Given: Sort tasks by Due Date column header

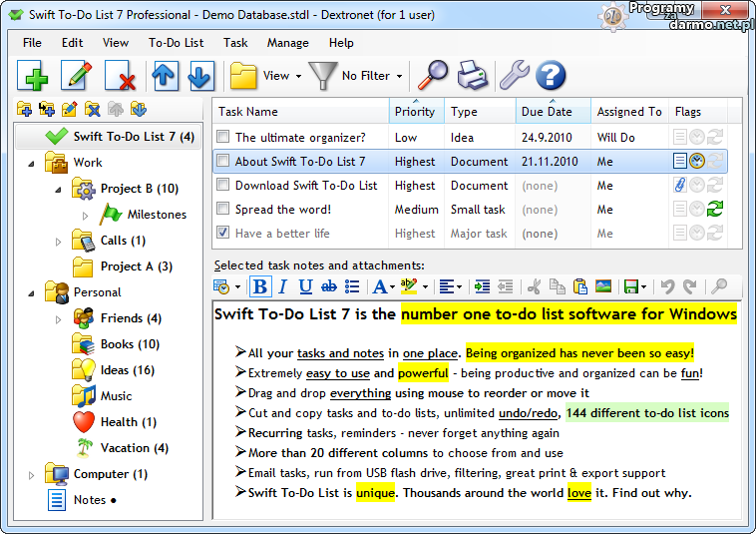Looking at the screenshot, I should click(547, 112).
